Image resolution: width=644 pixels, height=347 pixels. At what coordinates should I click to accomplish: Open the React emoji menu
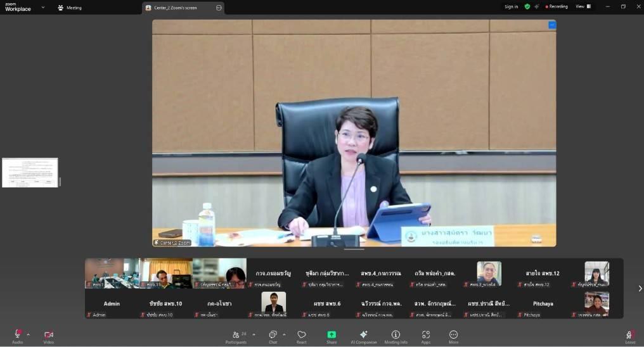pos(302,335)
